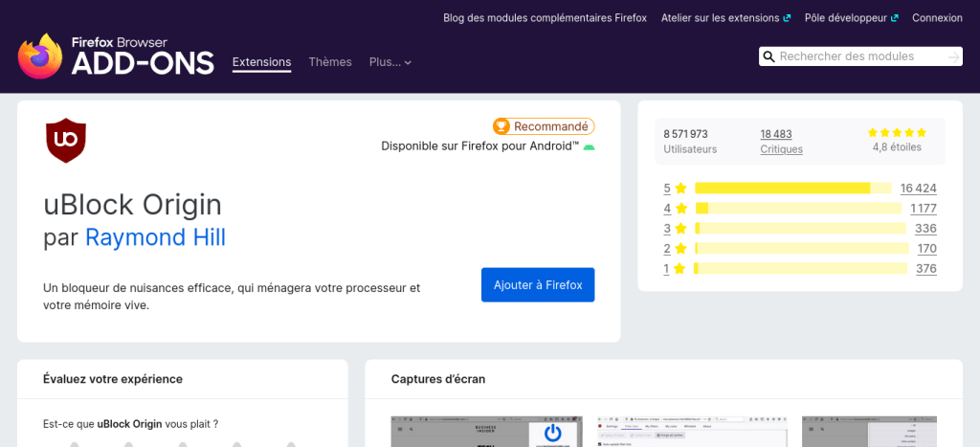980x447 pixels.
Task: Click the star beside the 1 rating row
Action: pyautogui.click(x=680, y=269)
